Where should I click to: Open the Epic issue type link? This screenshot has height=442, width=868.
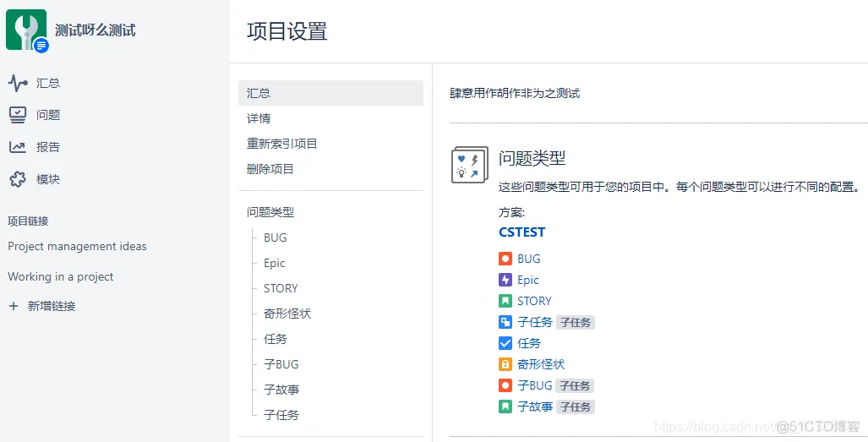(528, 280)
